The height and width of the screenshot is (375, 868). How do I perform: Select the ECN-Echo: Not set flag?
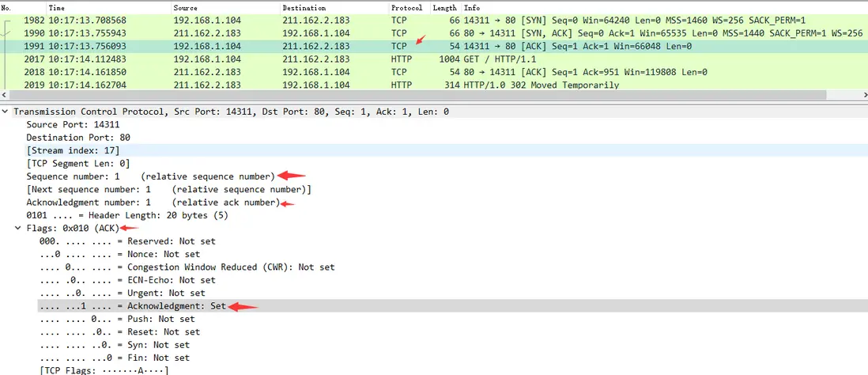point(127,280)
